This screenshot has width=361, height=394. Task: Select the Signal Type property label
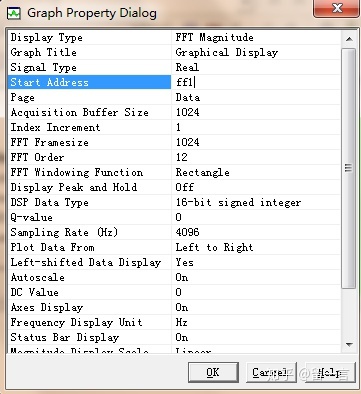(x=44, y=67)
